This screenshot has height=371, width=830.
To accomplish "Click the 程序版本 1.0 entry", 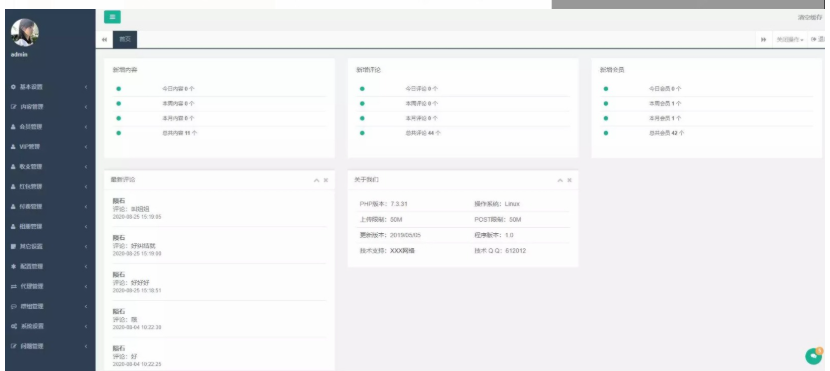I will pos(494,235).
